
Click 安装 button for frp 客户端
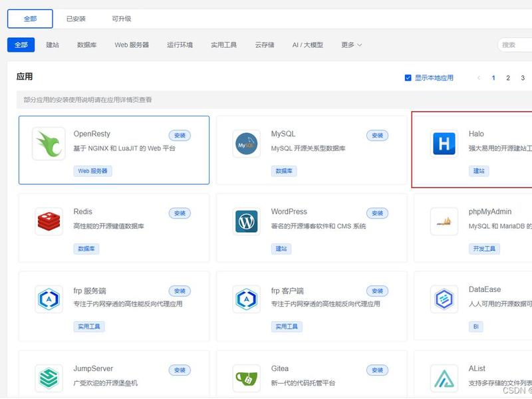[377, 291]
